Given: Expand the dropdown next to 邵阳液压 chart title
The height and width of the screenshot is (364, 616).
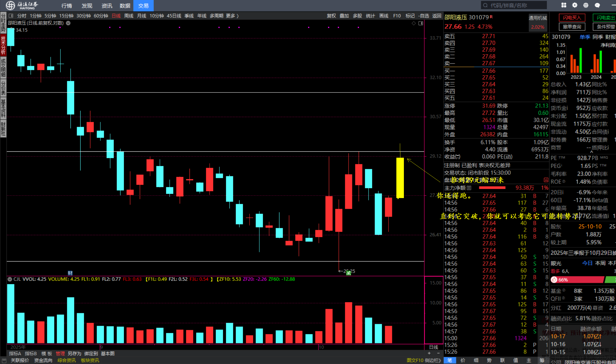Looking at the screenshot, I should coord(68,23).
